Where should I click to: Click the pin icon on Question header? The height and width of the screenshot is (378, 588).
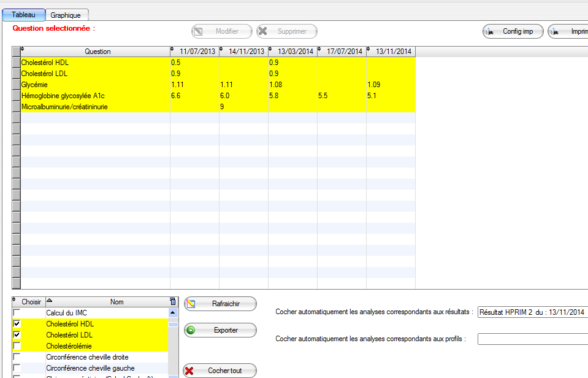click(23, 51)
